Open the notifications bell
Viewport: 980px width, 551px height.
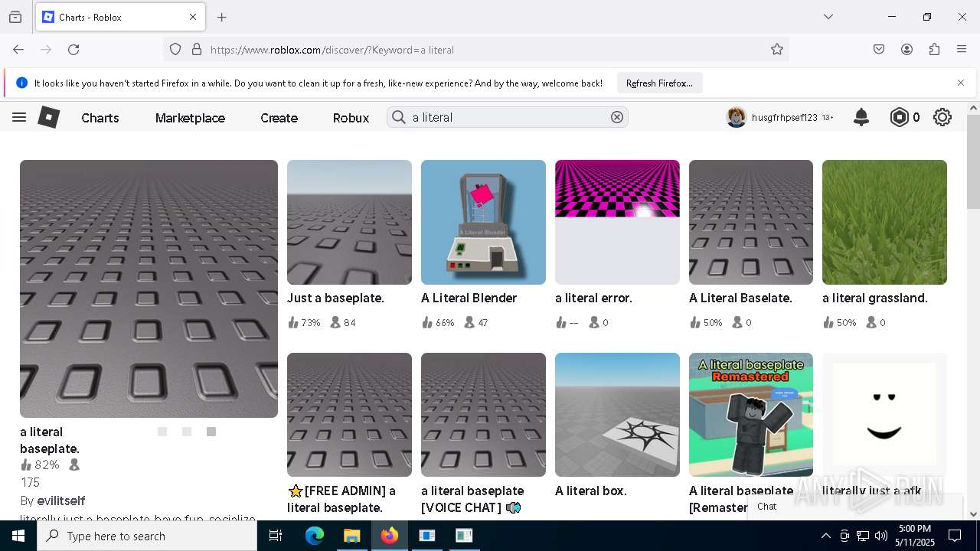861,117
